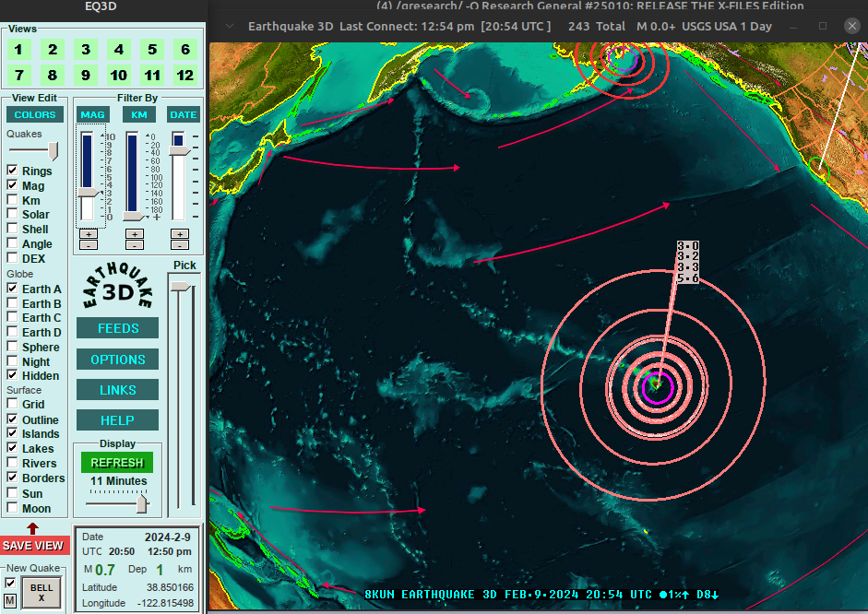
Task: Enable the Moon display
Action: 12,508
